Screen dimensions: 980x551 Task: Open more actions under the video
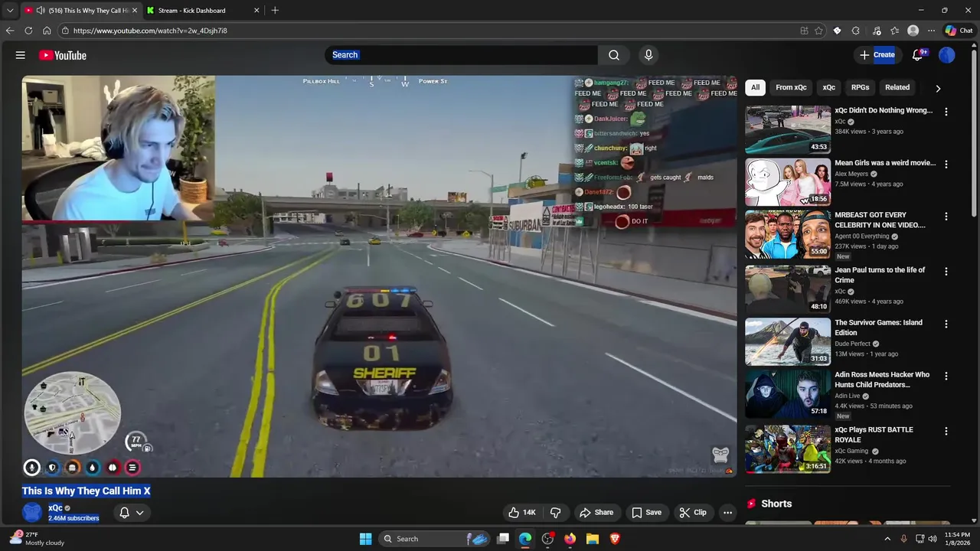click(x=728, y=513)
